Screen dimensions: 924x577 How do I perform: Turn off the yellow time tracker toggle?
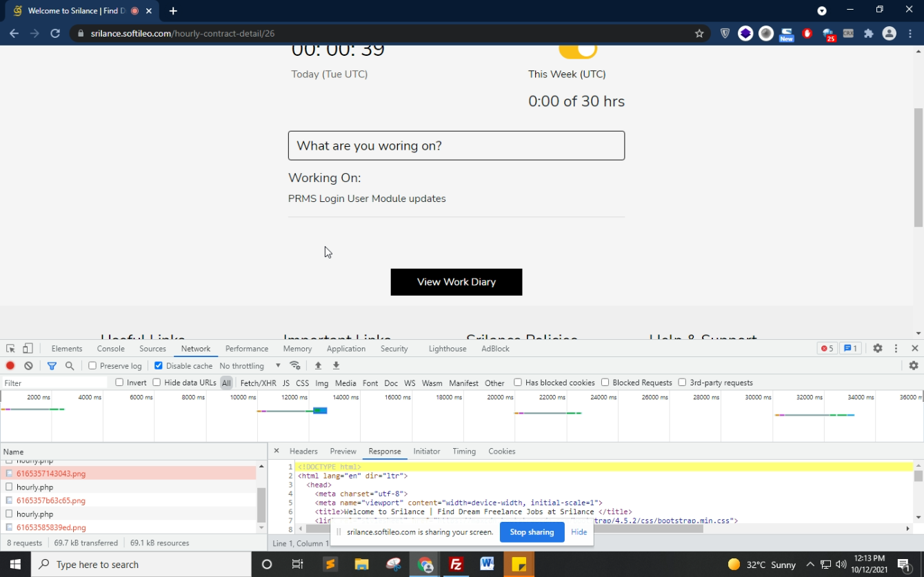(578, 50)
